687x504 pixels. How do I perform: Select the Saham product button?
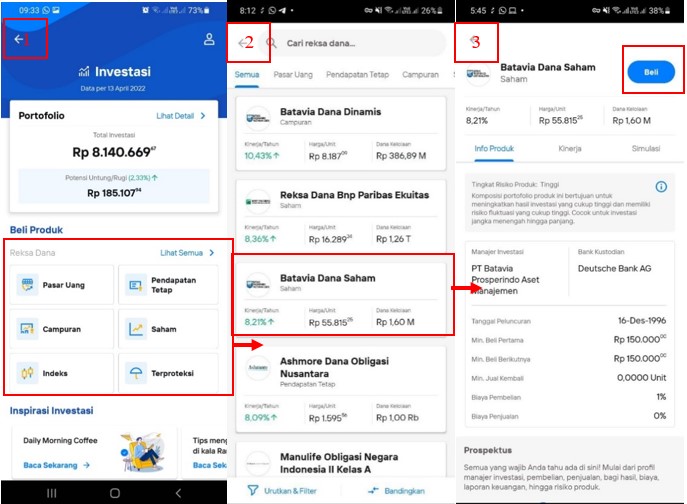[x=168, y=329]
